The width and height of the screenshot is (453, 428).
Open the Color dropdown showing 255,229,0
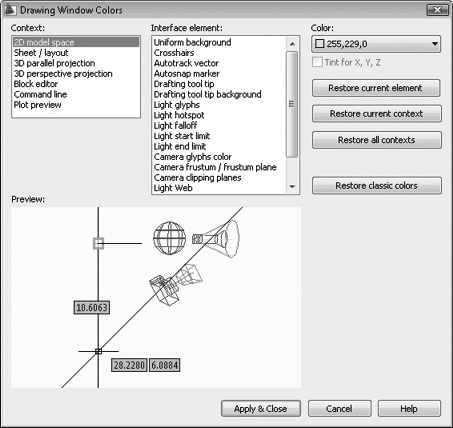click(376, 44)
